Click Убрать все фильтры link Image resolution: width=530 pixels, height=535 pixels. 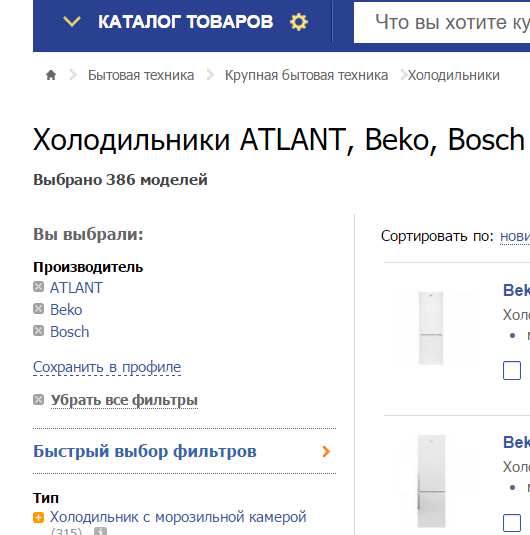[124, 400]
